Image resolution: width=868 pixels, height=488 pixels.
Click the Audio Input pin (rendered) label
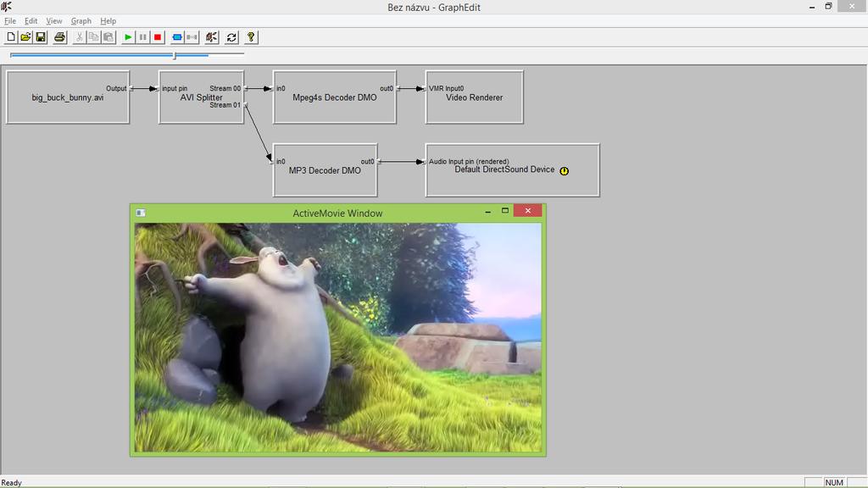468,162
